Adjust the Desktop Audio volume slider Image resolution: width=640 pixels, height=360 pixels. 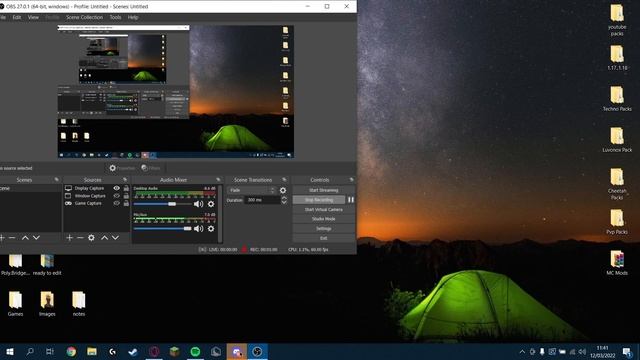162,204
